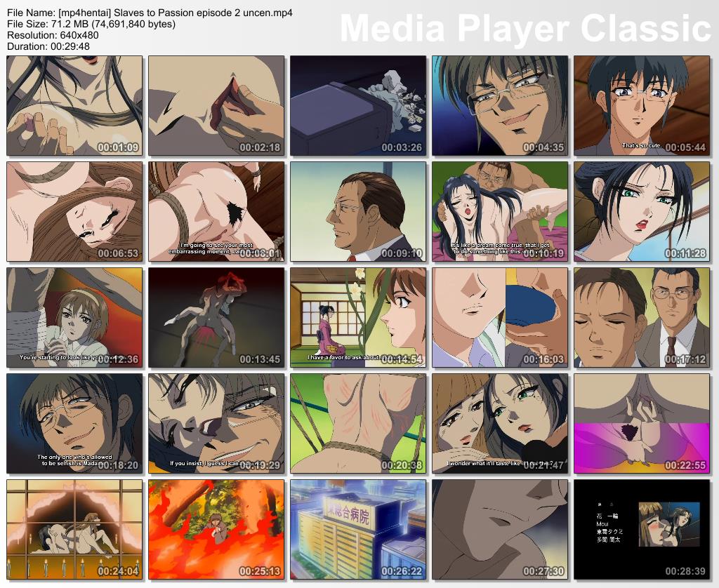Open the frame marked 00:09:10
Image resolution: width=719 pixels, height=588 pixels.
358,212
